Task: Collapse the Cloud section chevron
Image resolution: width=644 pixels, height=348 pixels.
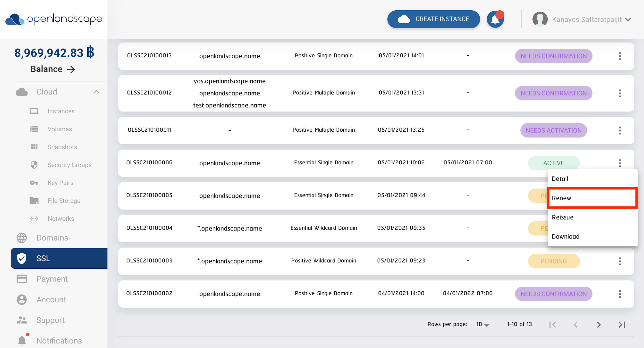Action: (97, 92)
